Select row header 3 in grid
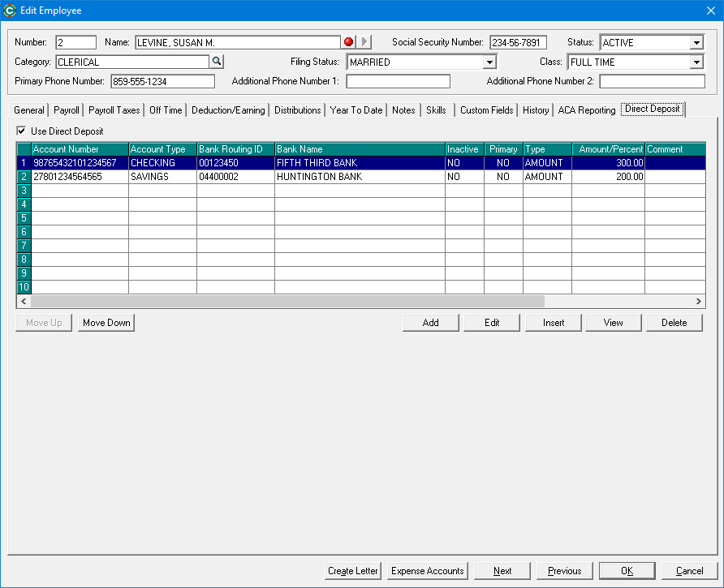 click(24, 191)
